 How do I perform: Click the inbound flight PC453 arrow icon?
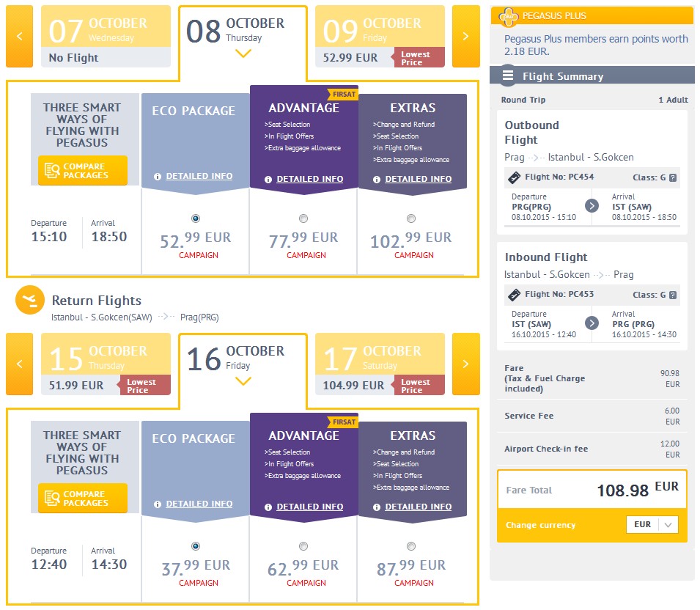tap(592, 323)
